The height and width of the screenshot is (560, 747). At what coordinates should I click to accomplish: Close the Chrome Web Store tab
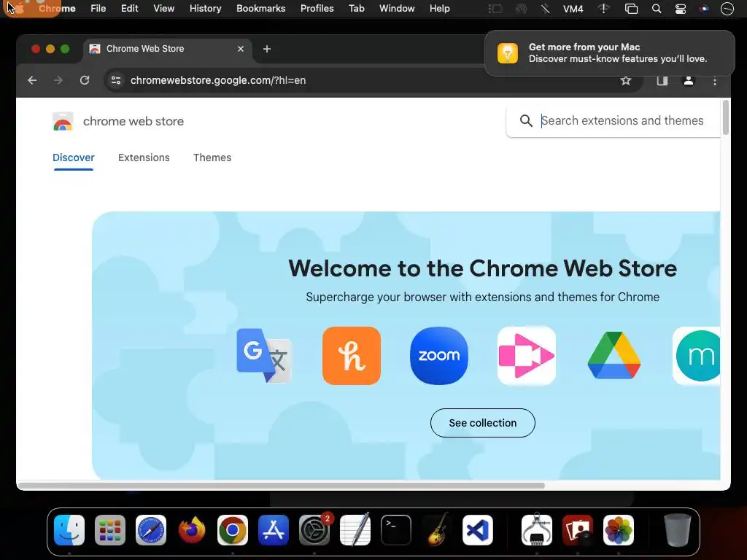(x=241, y=49)
